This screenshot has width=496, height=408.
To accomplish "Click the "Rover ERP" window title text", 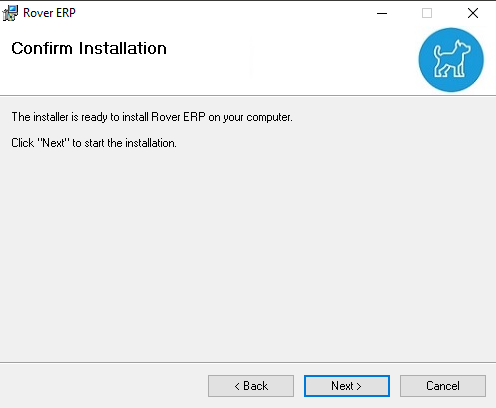I will pyautogui.click(x=49, y=13).
